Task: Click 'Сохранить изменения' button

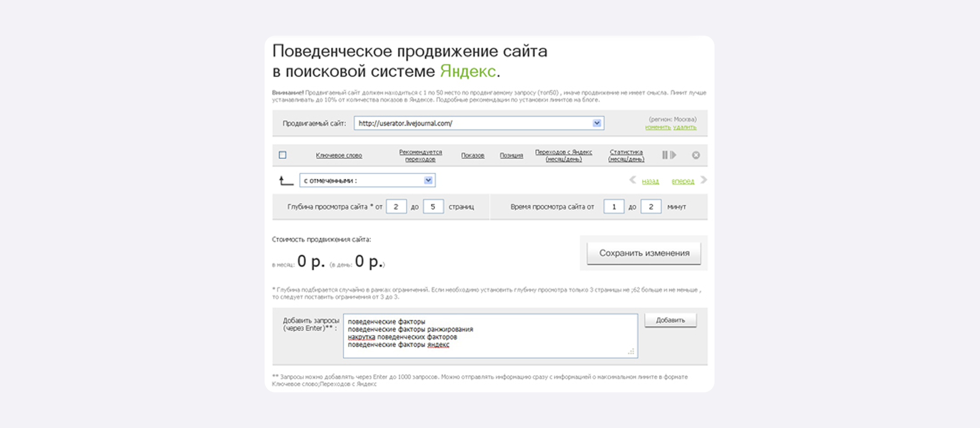Action: [644, 253]
